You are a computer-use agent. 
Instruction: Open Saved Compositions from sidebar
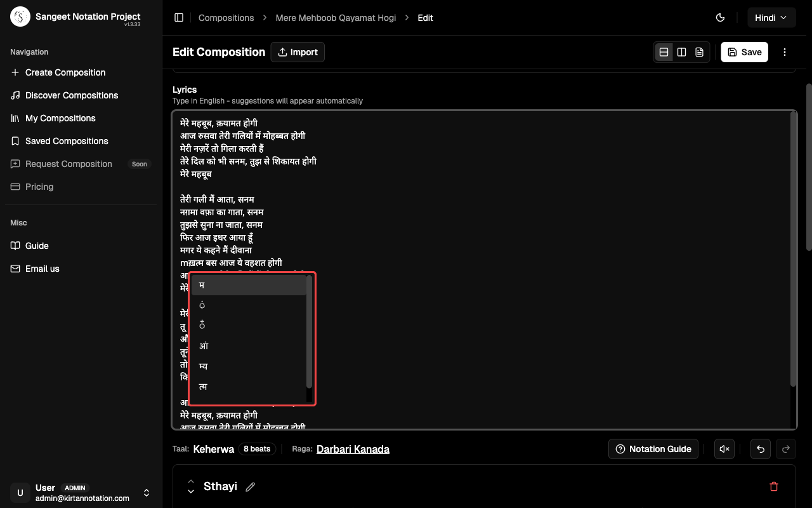66,141
